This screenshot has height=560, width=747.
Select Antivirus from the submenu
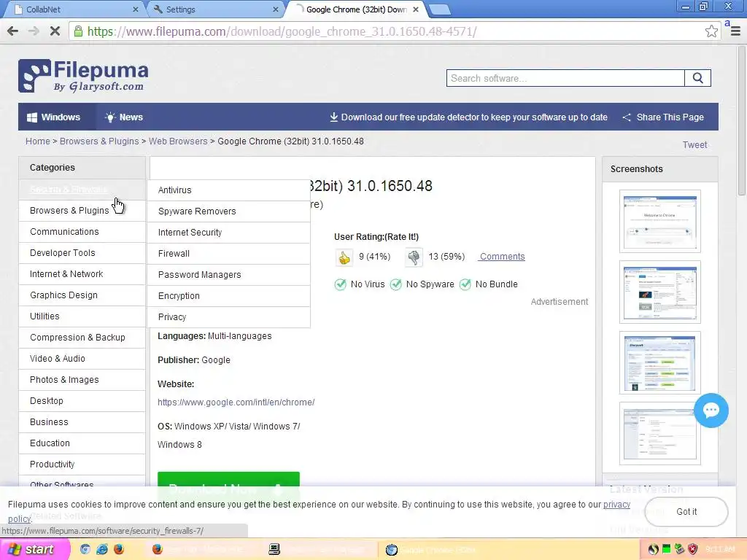pos(228,190)
